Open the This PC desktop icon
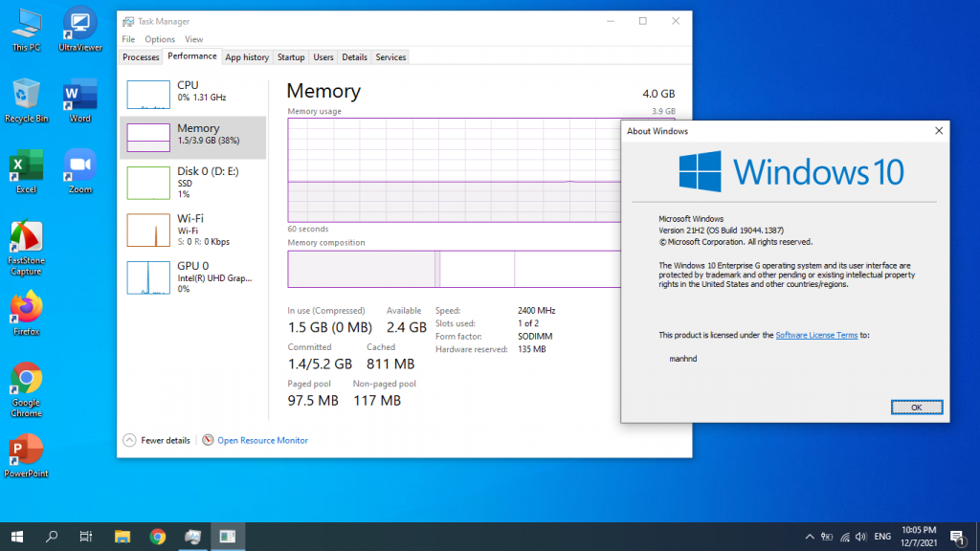The width and height of the screenshot is (980, 551). coord(26,30)
